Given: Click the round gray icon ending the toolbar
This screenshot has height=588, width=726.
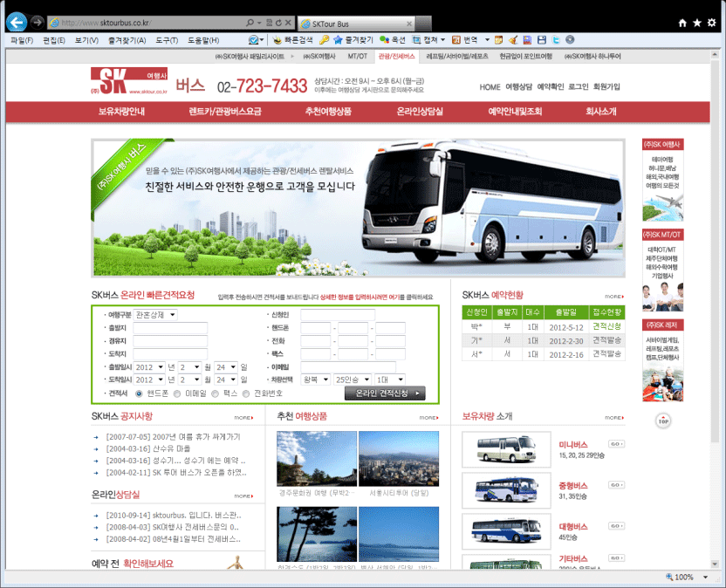Looking at the screenshot, I should (570, 40).
